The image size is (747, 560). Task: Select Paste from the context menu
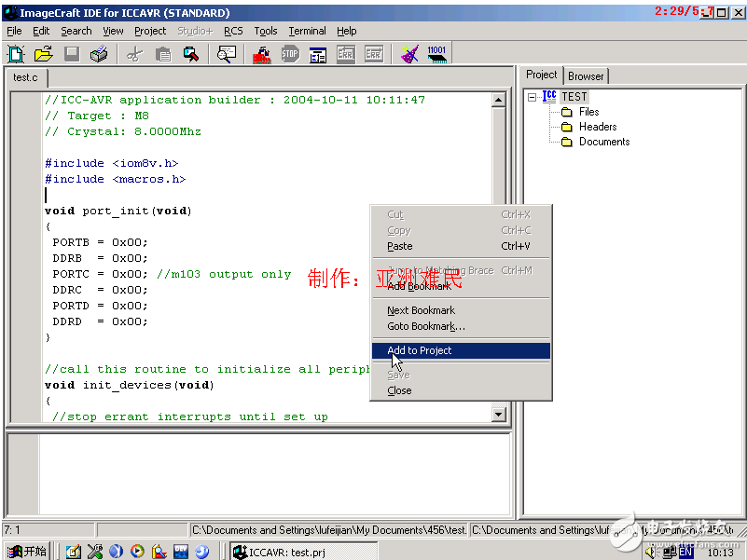pyautogui.click(x=400, y=246)
